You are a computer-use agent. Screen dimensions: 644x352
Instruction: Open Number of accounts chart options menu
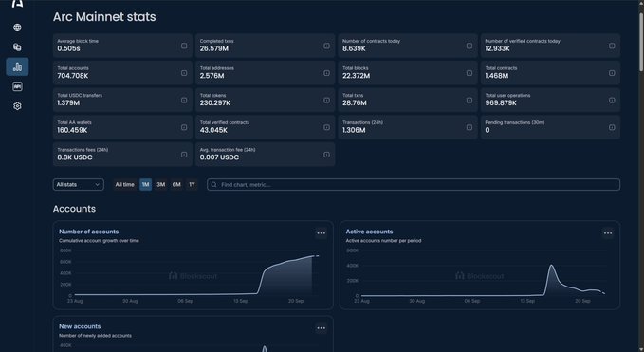click(x=321, y=233)
